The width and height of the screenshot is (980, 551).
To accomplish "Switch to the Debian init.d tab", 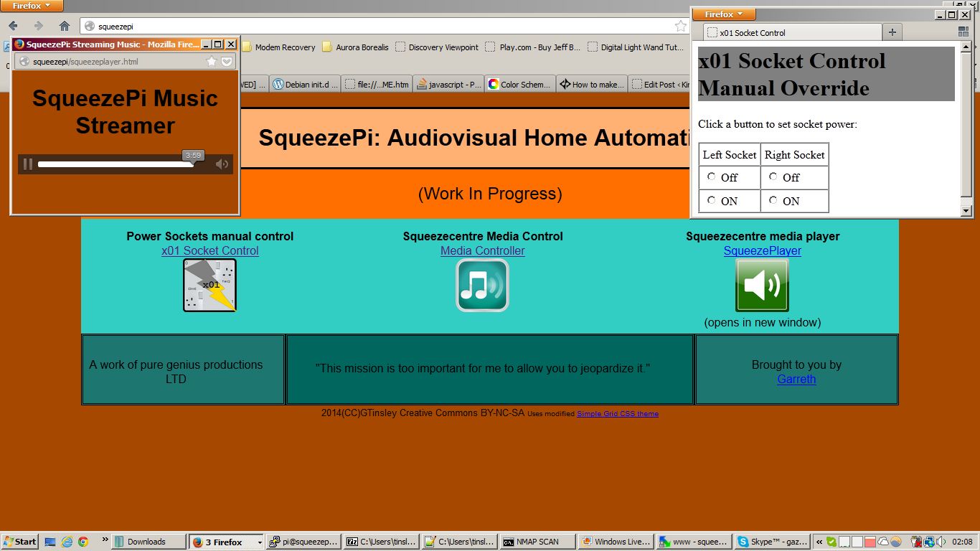I will pyautogui.click(x=305, y=84).
